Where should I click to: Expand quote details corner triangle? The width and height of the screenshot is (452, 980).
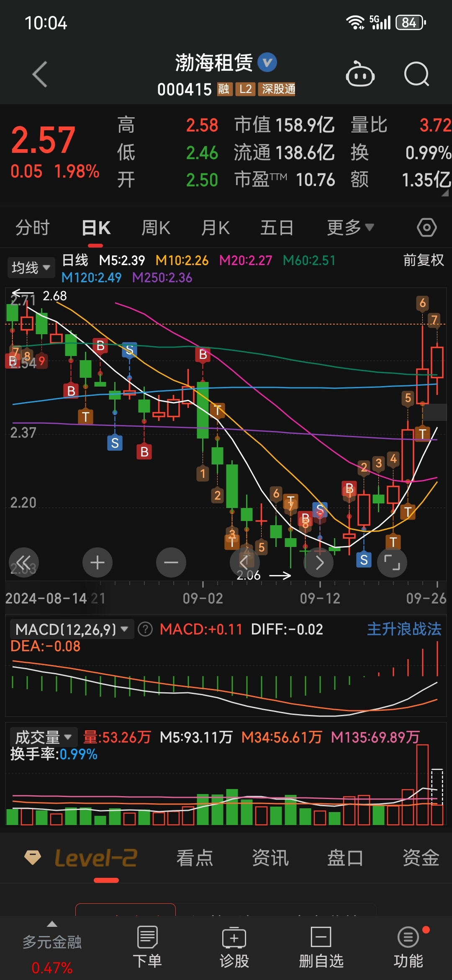[444, 193]
